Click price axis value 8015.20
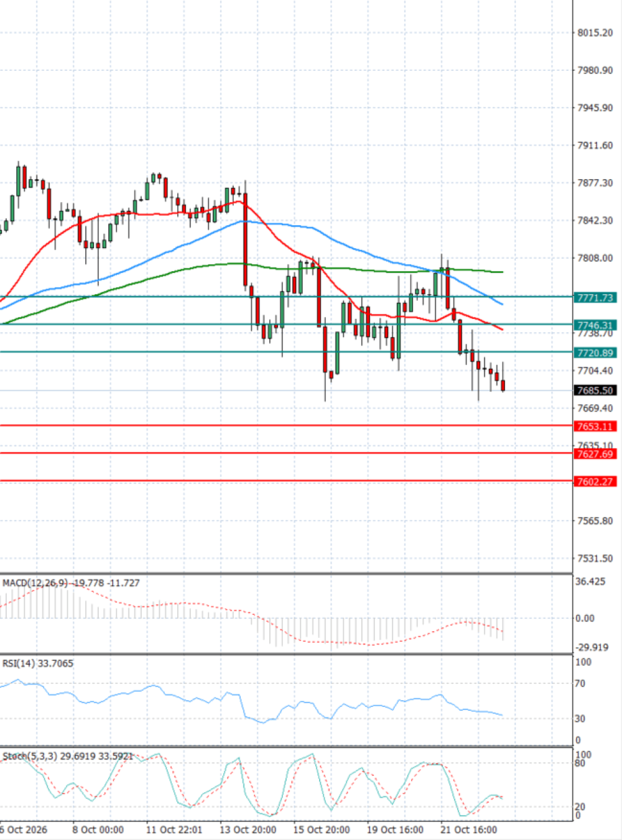This screenshot has height=840, width=622. tap(595, 32)
